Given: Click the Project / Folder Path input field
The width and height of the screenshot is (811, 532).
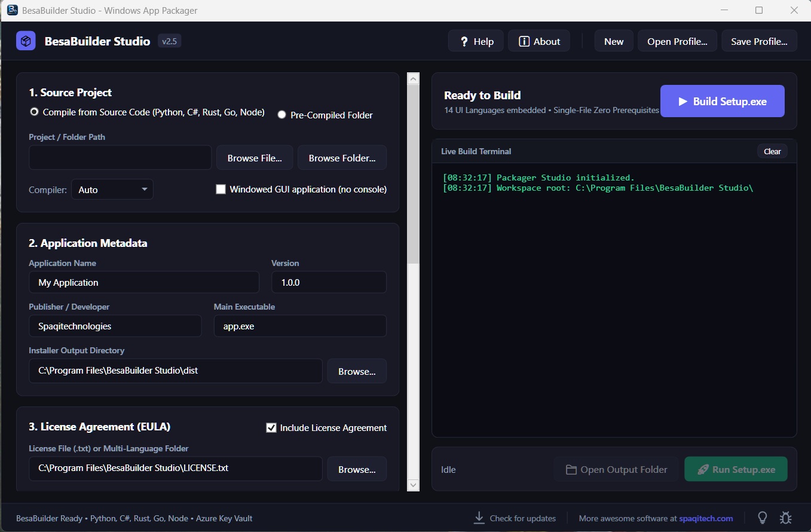Looking at the screenshot, I should point(120,157).
